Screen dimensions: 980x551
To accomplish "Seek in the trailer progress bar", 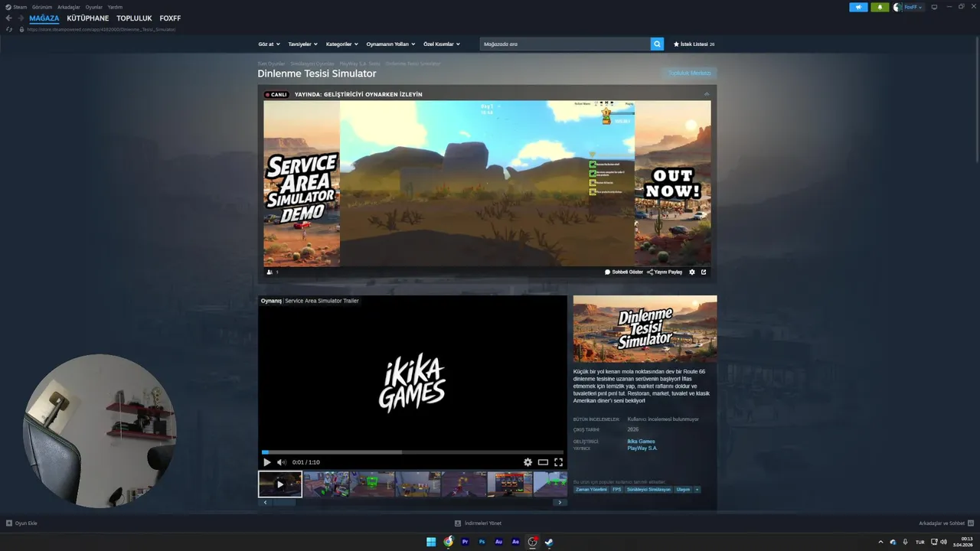I will (413, 452).
